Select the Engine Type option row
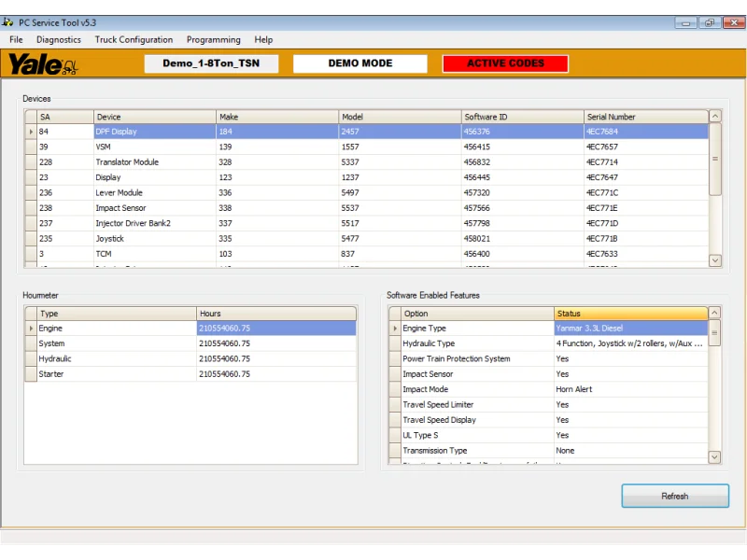Screen dimensions: 747x560 (548, 329)
